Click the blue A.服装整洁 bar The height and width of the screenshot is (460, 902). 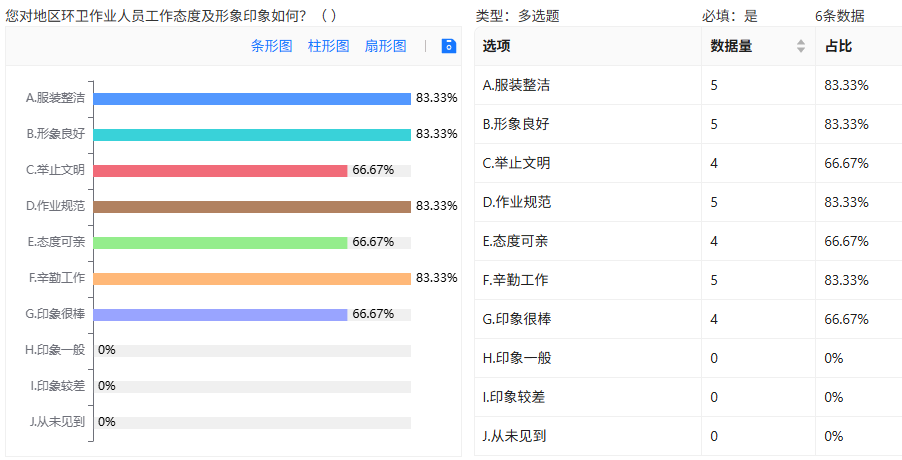tap(252, 98)
